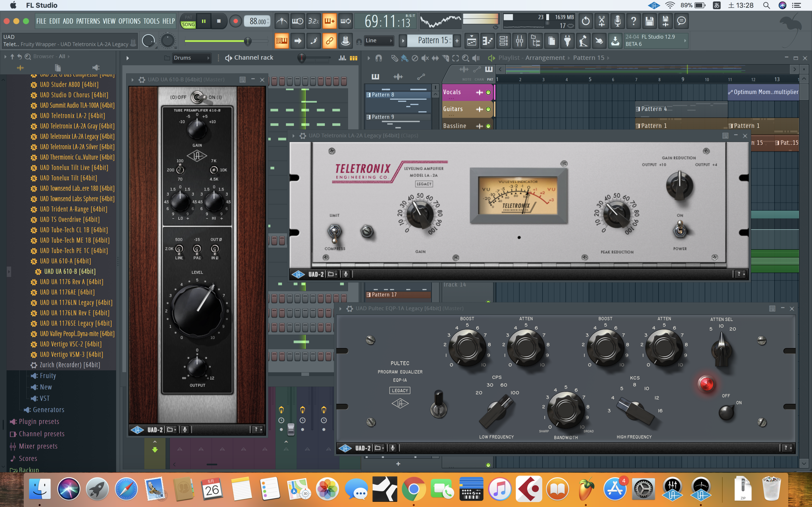Click the scissors tool in top toolbar
This screenshot has height=507, width=812.
point(602,21)
